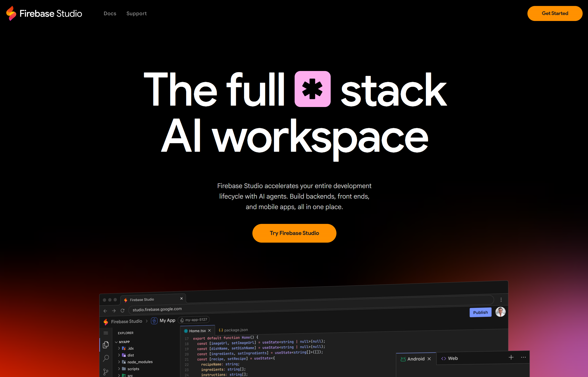Expand the node_modules folder
The width and height of the screenshot is (588, 377).
(140, 362)
